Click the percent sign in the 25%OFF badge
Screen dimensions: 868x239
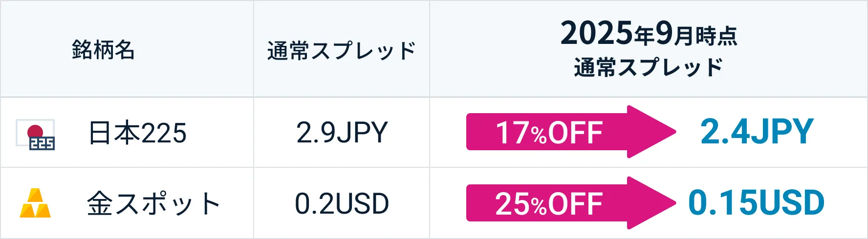pos(539,206)
